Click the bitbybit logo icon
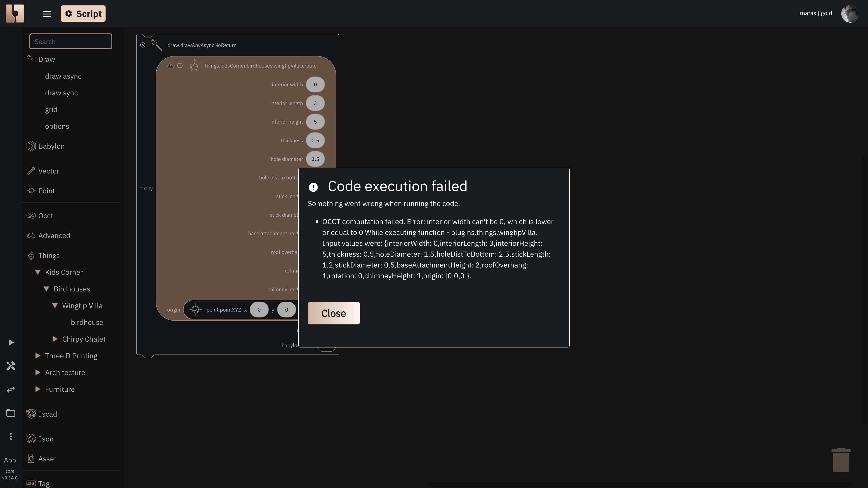Viewport: 868px width, 488px height. pos(15,14)
